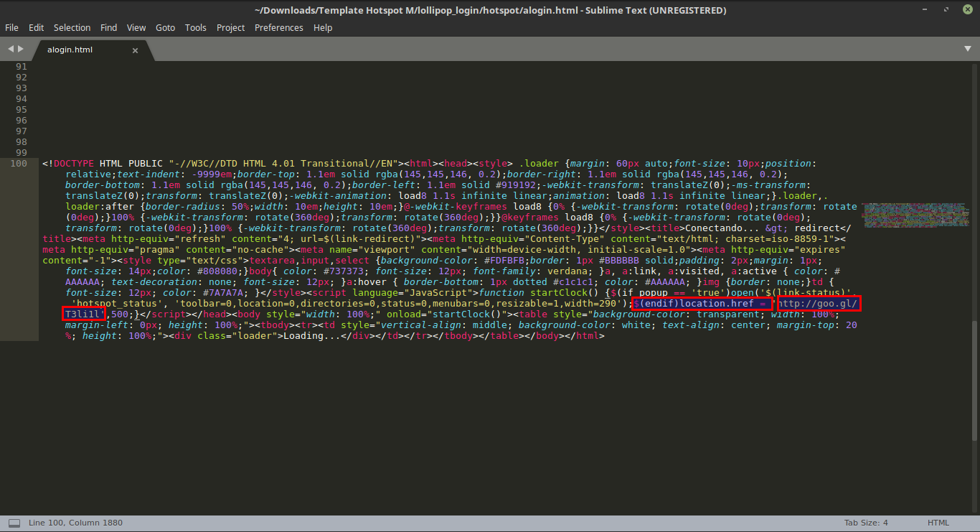The width and height of the screenshot is (980, 532).
Task: Open the HTML syntax selector
Action: [938, 523]
